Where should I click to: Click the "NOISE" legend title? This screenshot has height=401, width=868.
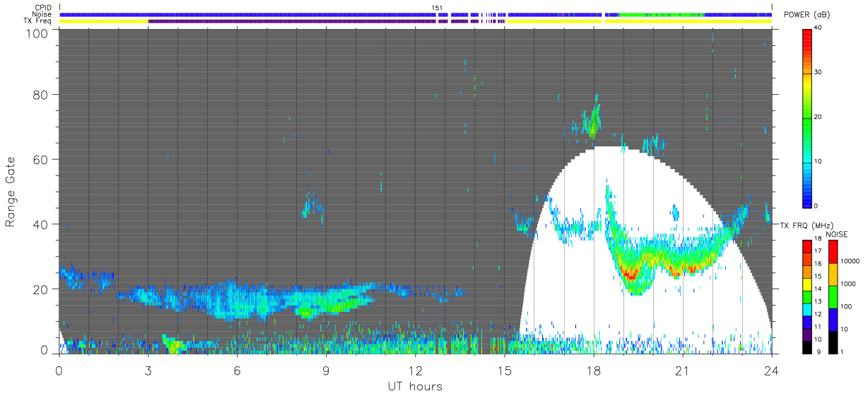click(x=837, y=234)
